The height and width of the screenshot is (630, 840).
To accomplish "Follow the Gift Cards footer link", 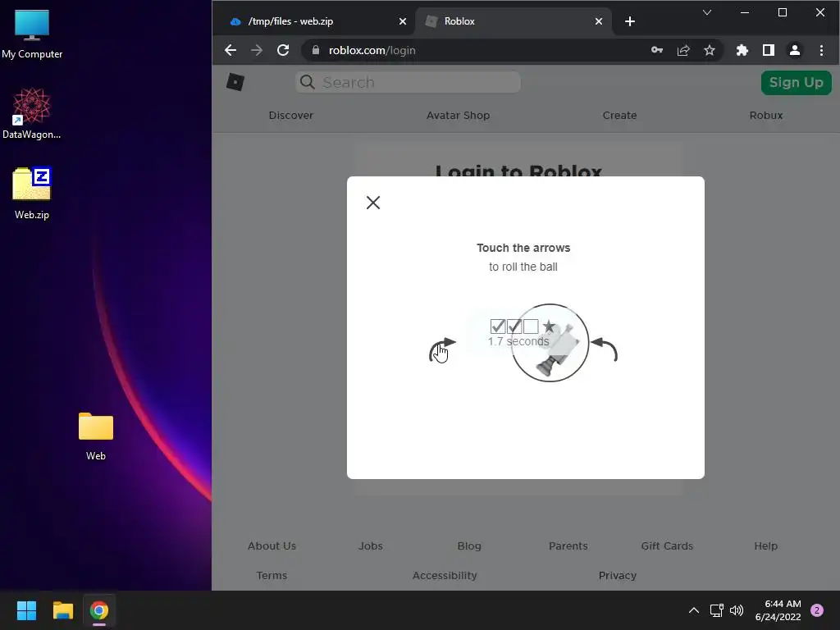I will (x=667, y=546).
